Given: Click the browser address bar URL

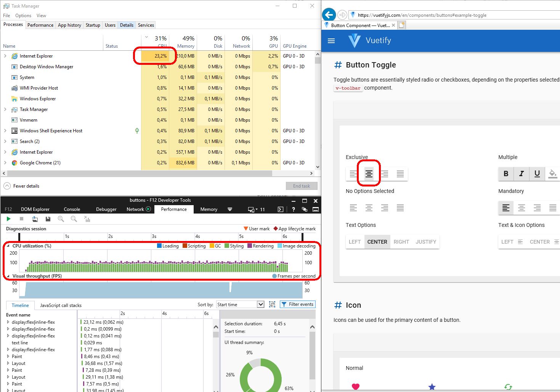Looking at the screenshot, I should point(419,15).
